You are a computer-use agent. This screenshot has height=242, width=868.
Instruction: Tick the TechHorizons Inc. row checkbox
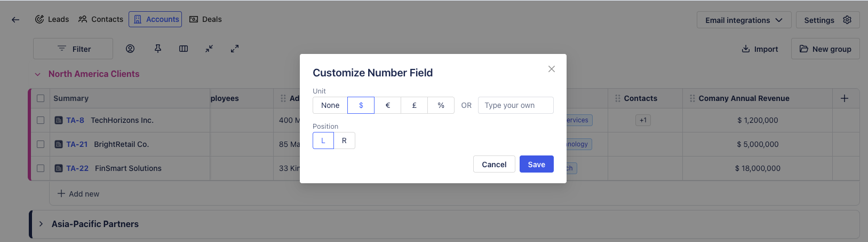tap(41, 120)
